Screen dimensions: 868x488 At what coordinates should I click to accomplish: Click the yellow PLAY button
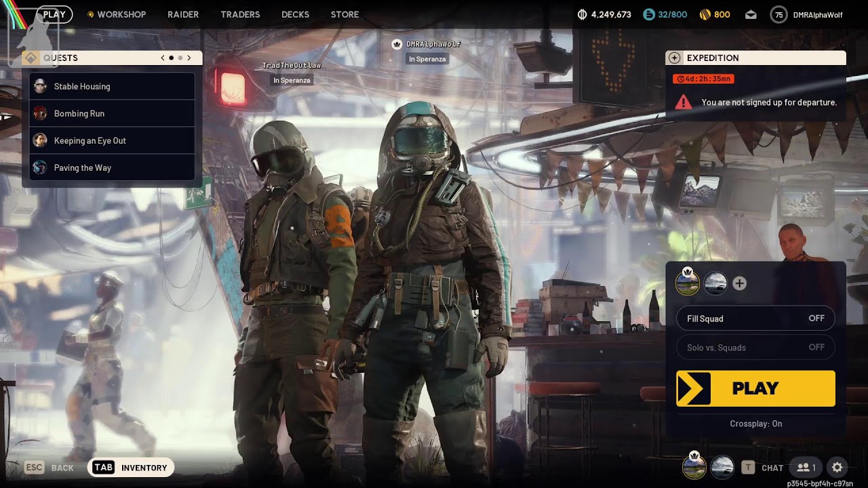755,388
